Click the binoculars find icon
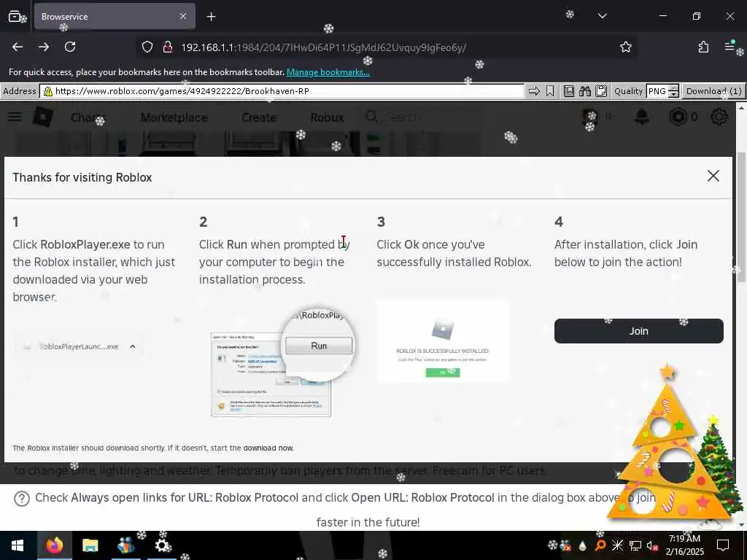The height and width of the screenshot is (560, 747). point(584,91)
